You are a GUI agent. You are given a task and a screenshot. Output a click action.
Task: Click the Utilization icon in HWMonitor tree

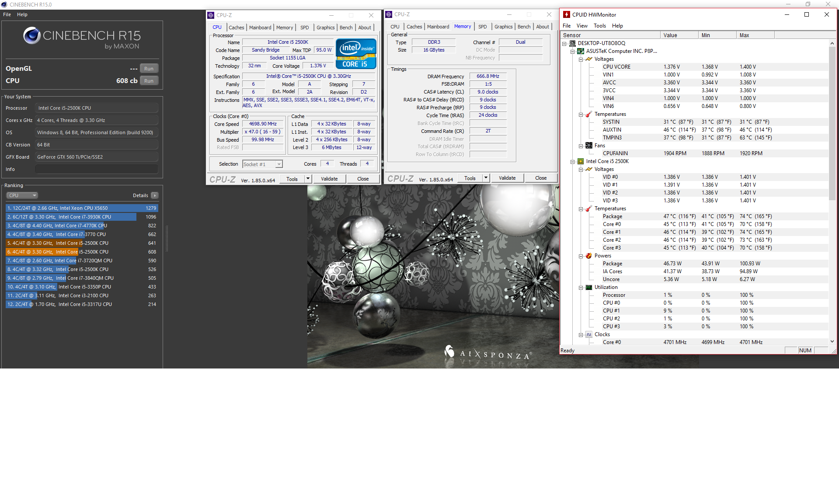pos(589,287)
